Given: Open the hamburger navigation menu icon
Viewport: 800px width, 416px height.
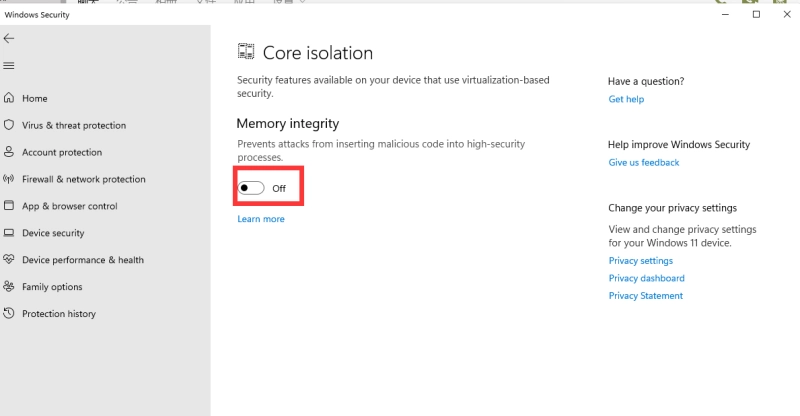Looking at the screenshot, I should click(9, 66).
